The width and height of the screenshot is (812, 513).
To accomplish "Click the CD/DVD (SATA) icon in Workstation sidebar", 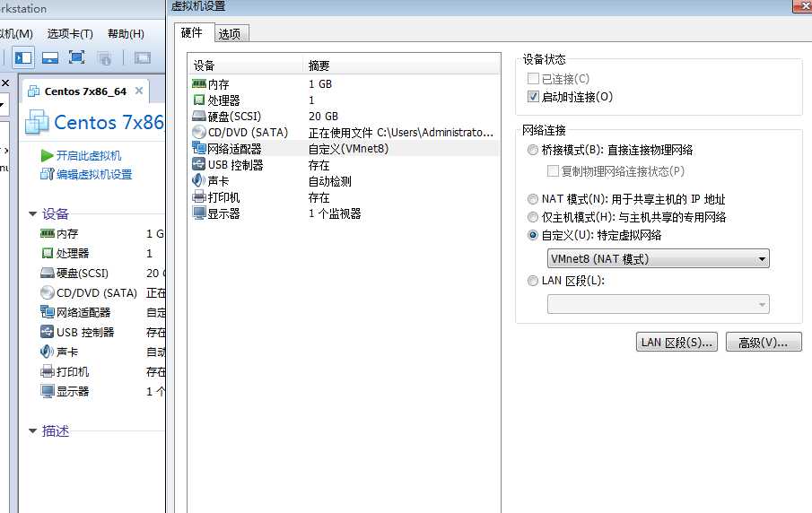I will click(48, 292).
